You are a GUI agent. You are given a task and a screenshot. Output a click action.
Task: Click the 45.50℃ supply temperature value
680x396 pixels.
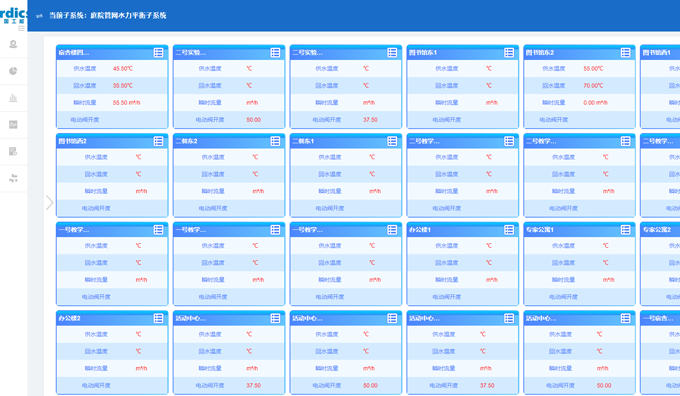(x=123, y=69)
